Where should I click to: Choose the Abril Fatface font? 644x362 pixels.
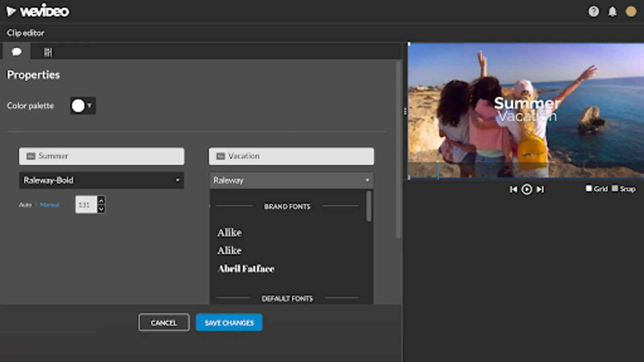point(246,269)
